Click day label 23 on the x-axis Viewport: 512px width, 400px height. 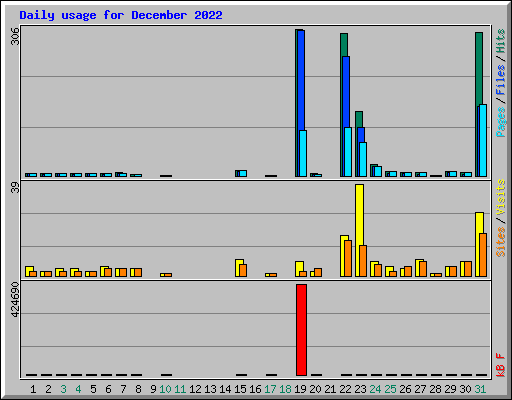pyautogui.click(x=360, y=389)
